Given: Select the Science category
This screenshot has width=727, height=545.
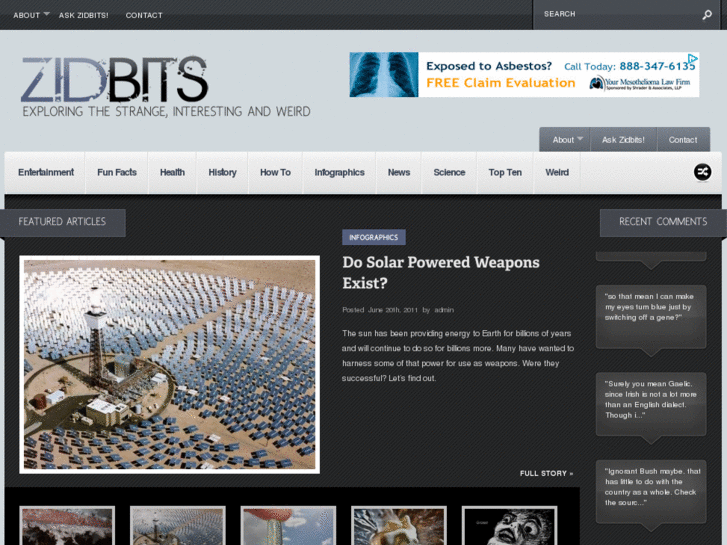Looking at the screenshot, I should tap(449, 173).
